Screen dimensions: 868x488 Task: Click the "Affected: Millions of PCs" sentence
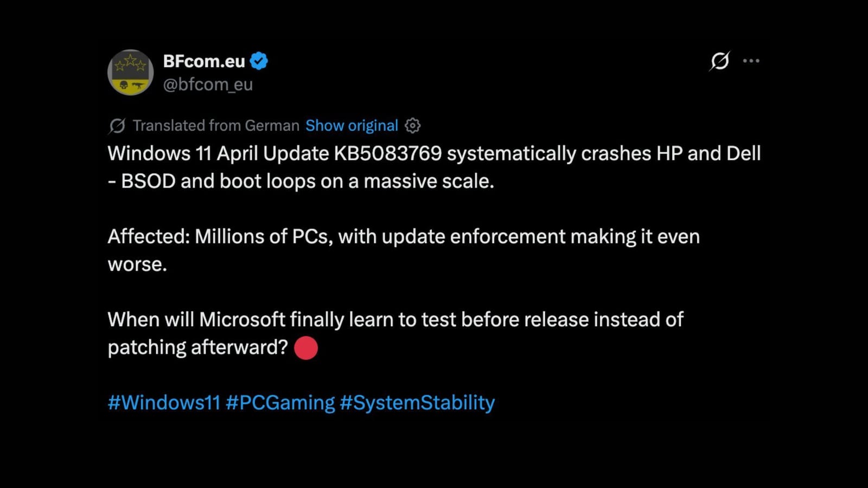pos(404,237)
